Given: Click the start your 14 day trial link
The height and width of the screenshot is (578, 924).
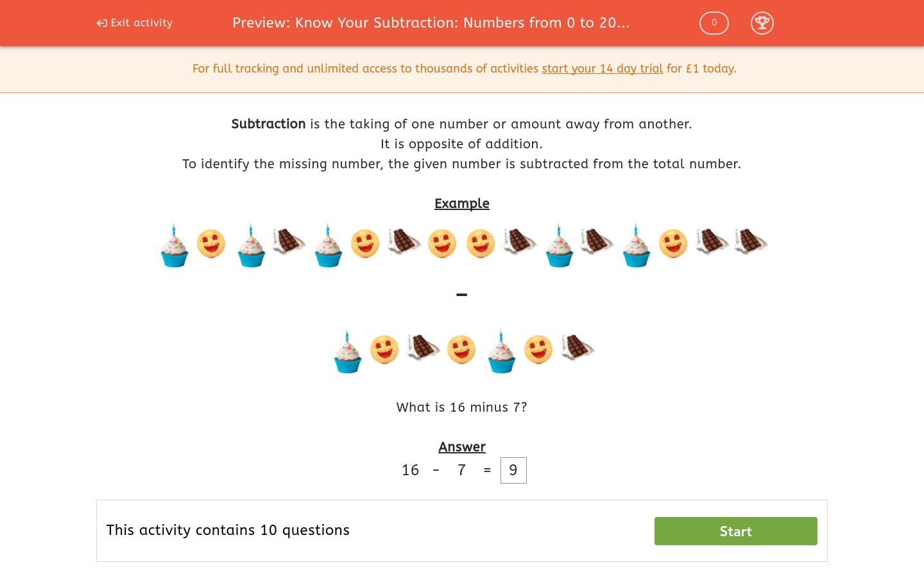Looking at the screenshot, I should pos(602,69).
